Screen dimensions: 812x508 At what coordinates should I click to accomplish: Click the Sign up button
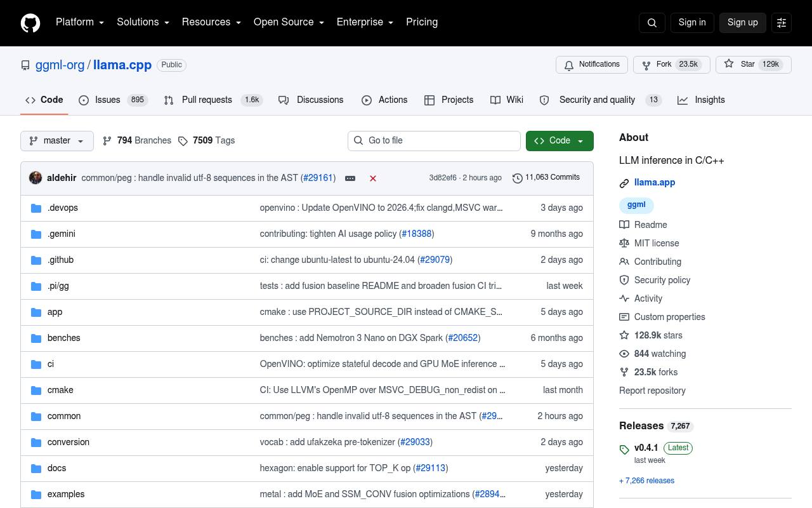tap(743, 22)
